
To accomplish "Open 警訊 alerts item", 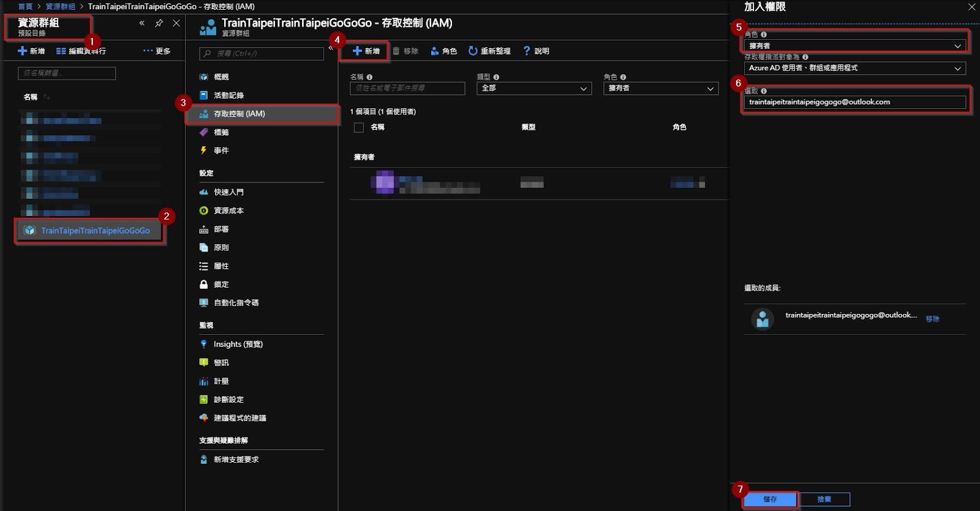I will 221,363.
